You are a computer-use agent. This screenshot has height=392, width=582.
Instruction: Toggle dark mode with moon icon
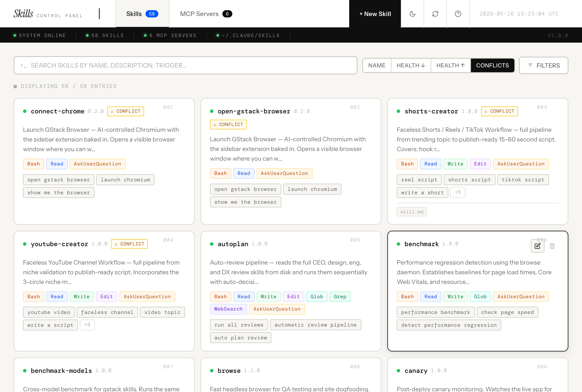[412, 14]
